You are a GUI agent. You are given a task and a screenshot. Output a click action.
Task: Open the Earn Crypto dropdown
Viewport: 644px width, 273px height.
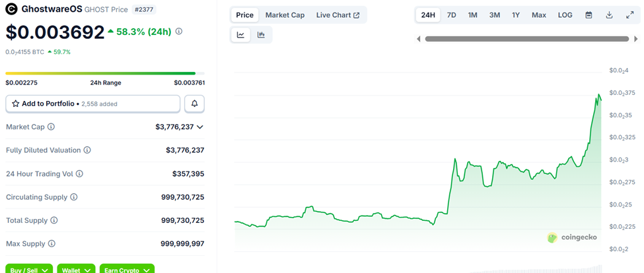(x=127, y=269)
